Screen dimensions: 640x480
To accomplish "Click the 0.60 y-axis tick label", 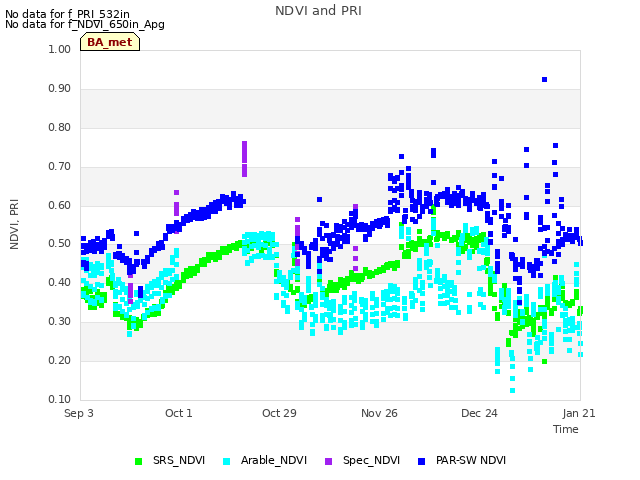I will (60, 205).
